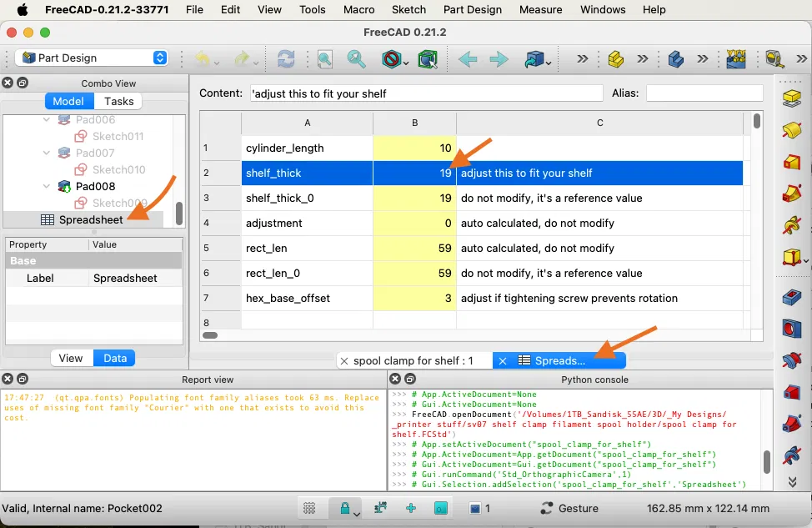Toggle the snap lock in the status bar
The width and height of the screenshot is (812, 528).
(x=344, y=508)
